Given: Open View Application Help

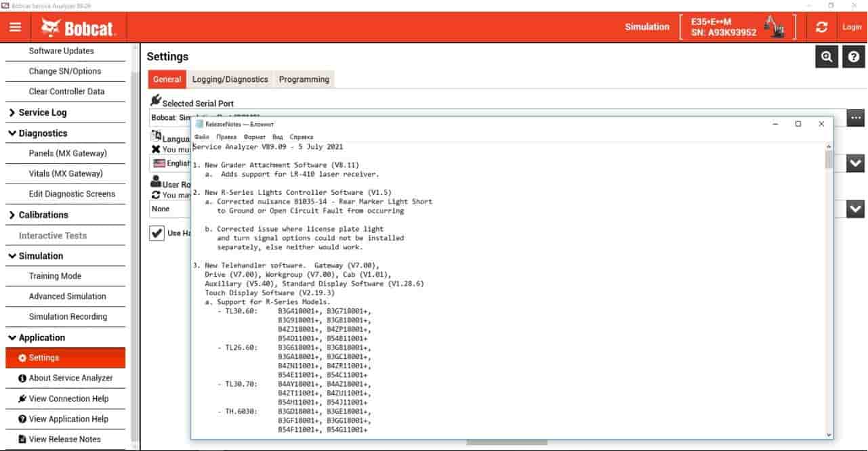Looking at the screenshot, I should coord(66,418).
